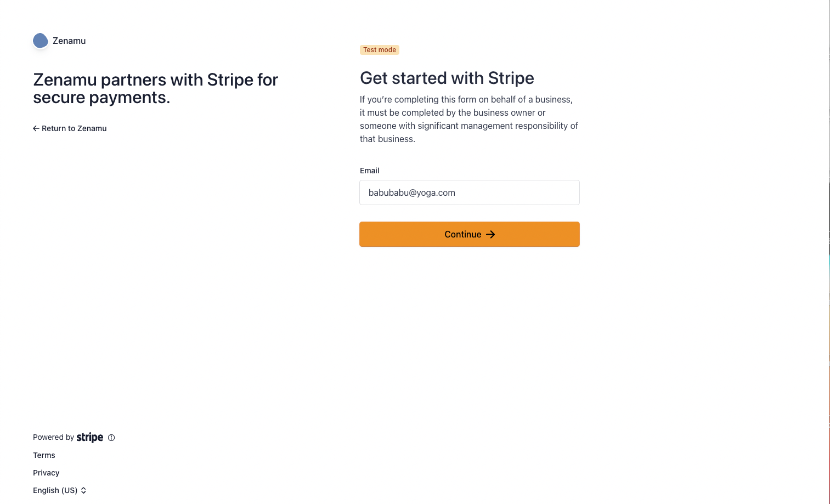Open the info icon next to Stripe
The width and height of the screenshot is (830, 504).
(x=111, y=438)
